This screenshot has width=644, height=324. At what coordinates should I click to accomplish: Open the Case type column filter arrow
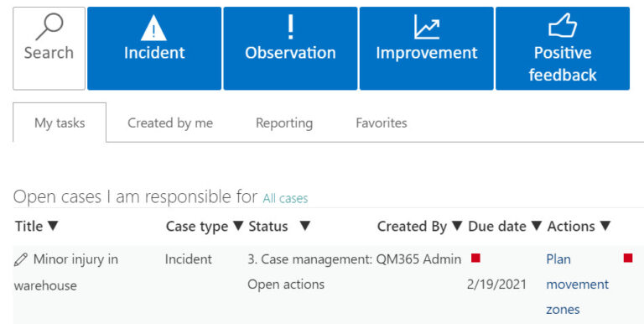[x=239, y=226]
